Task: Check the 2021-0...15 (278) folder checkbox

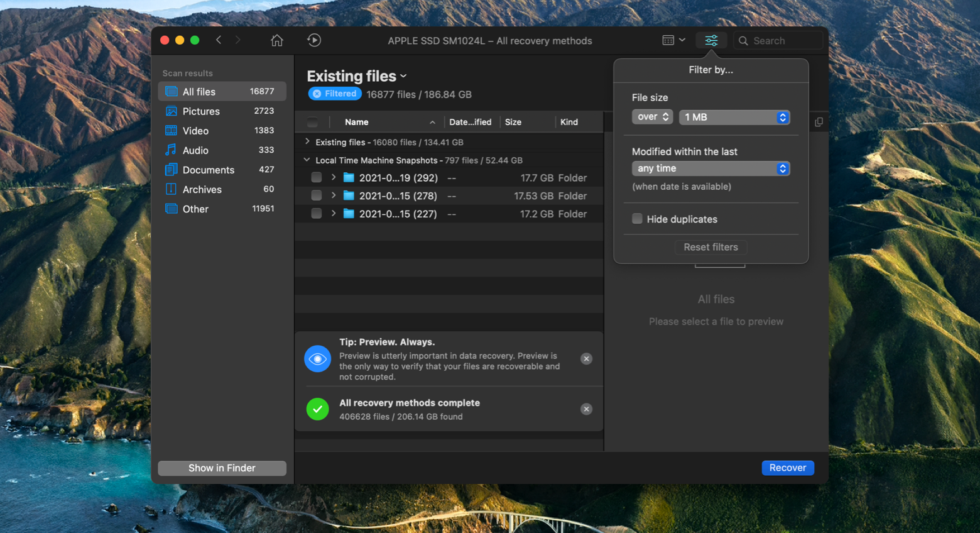Action: coord(317,196)
